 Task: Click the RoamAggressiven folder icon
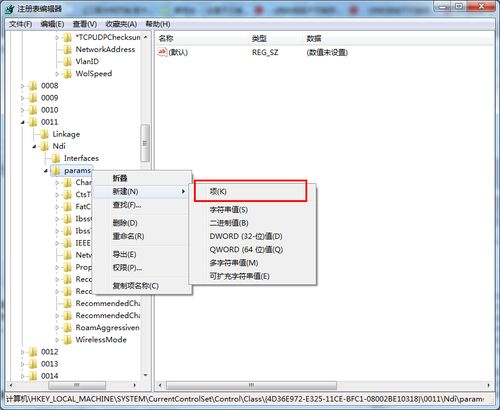point(68,328)
